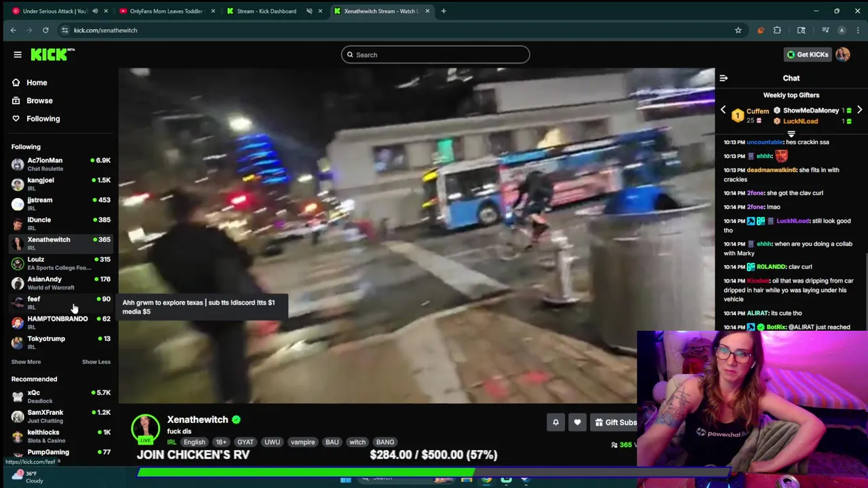Viewport: 868px width, 488px height.
Task: Click gifter ShowMeDaMoney
Action: [811, 110]
